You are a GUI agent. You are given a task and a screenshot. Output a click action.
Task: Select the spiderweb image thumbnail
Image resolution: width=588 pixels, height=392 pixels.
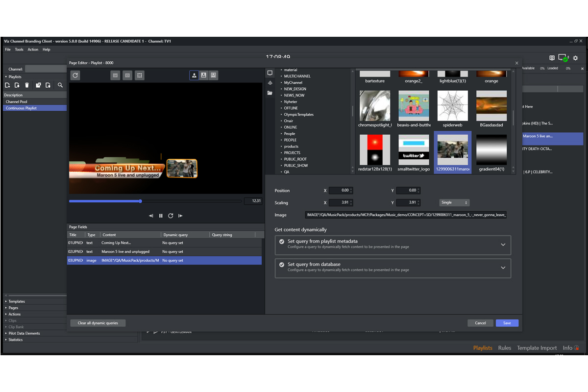pyautogui.click(x=452, y=105)
